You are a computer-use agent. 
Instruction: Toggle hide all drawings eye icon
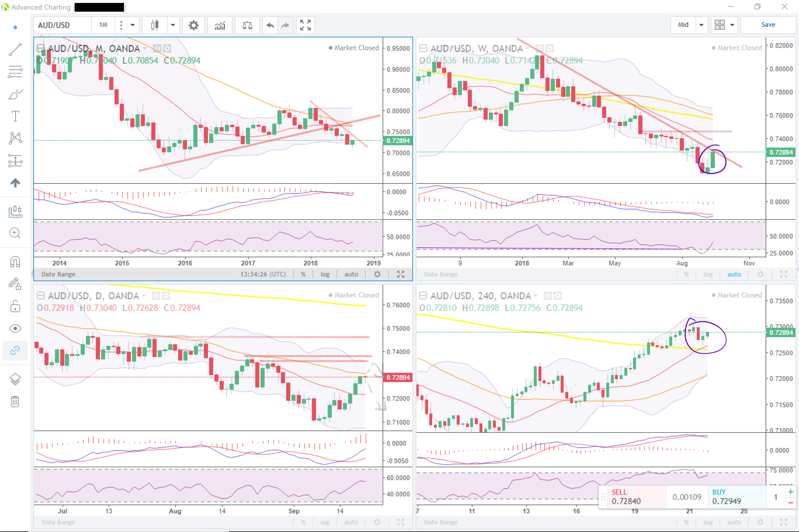tap(15, 328)
